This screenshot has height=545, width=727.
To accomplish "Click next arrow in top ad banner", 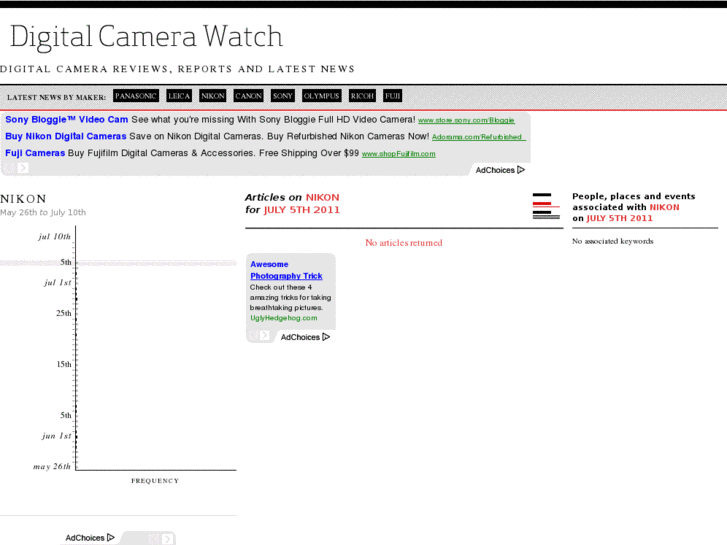I will (x=23, y=168).
